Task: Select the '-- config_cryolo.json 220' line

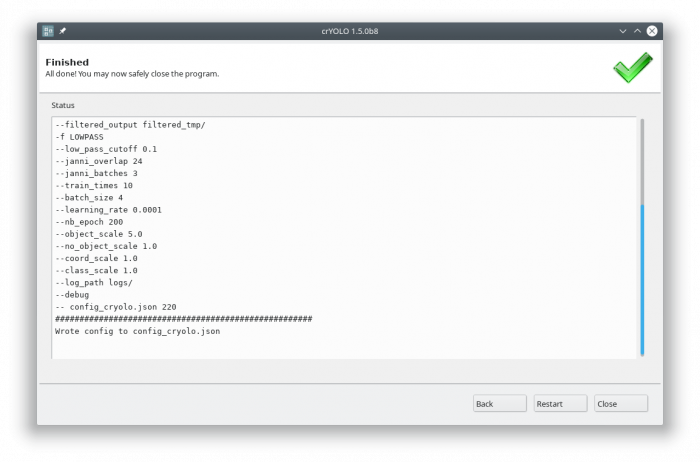Action: 116,307
